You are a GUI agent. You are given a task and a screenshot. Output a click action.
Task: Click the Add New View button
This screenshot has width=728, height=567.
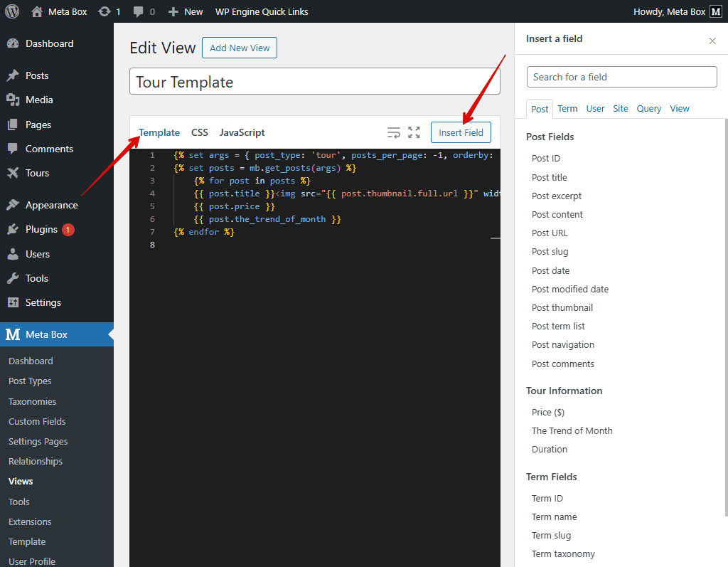pos(240,48)
